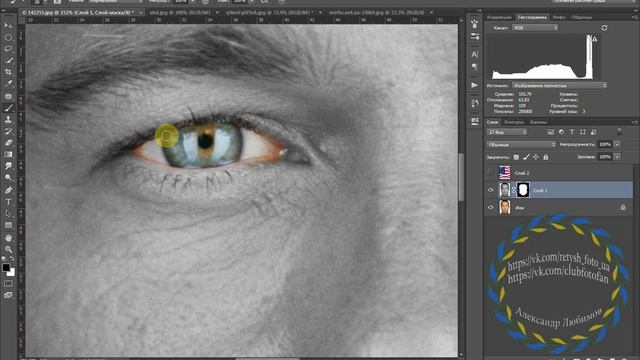This screenshot has width=640, height=360.
Task: Select the Clone Stamp tool
Action: click(8, 120)
